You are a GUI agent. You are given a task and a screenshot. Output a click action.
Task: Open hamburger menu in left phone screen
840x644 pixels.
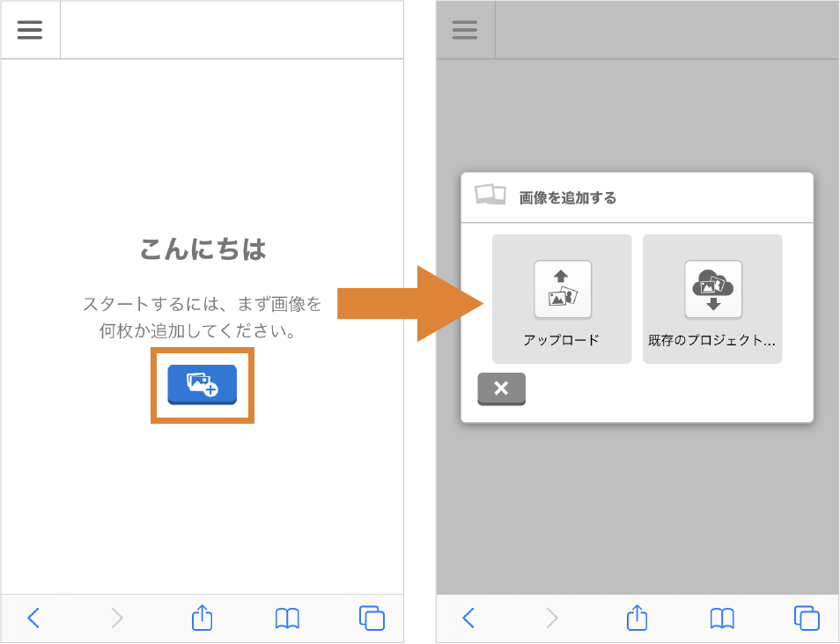(x=30, y=29)
